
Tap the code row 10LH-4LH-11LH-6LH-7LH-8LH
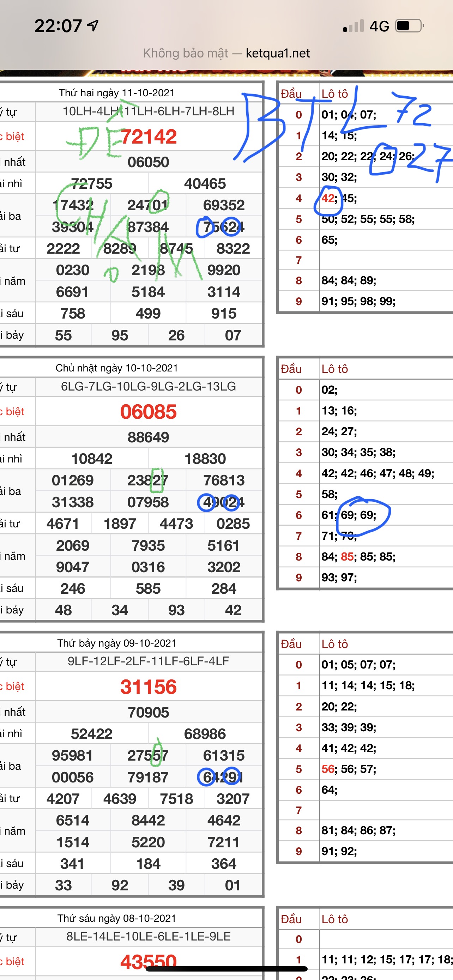click(x=148, y=111)
